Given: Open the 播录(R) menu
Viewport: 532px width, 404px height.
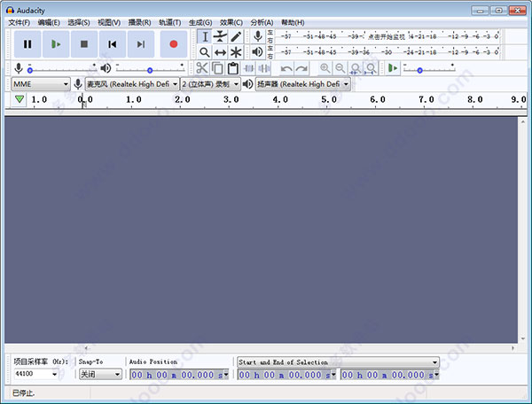Looking at the screenshot, I should (x=139, y=23).
